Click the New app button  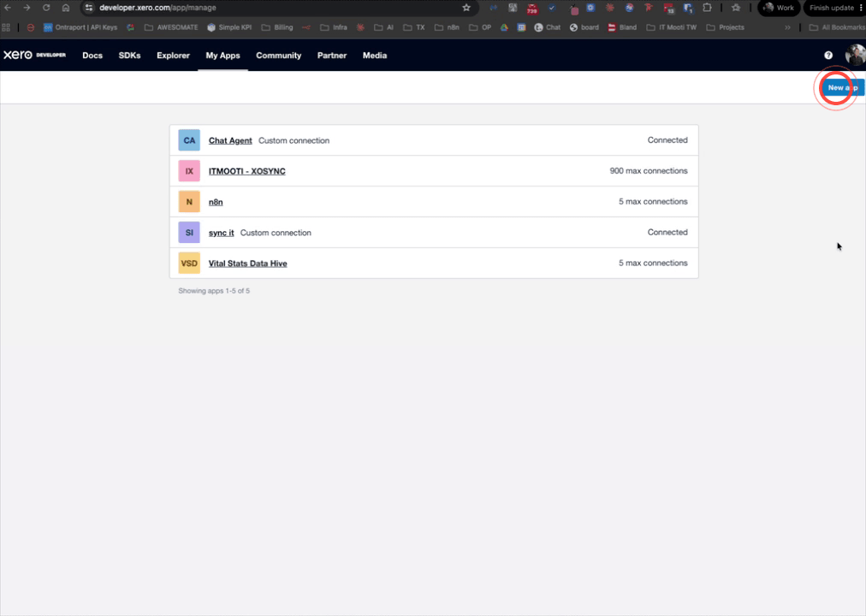pos(843,87)
